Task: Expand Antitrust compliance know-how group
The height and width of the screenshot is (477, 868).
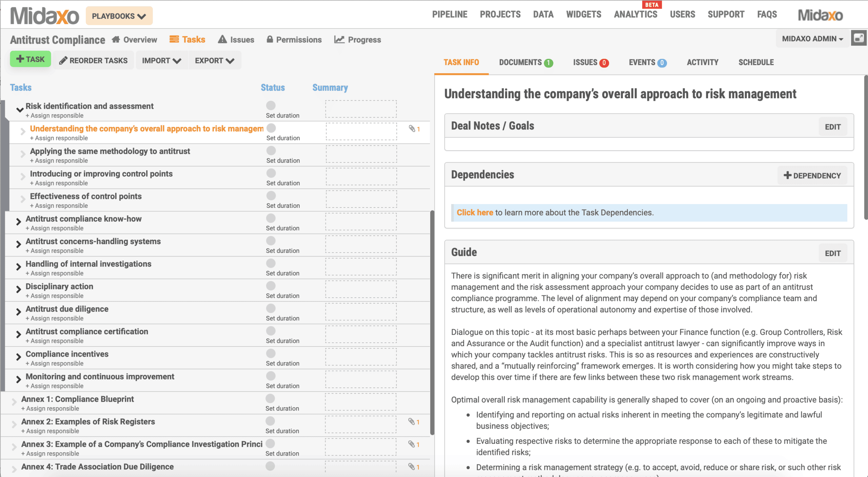Action: [x=19, y=222]
